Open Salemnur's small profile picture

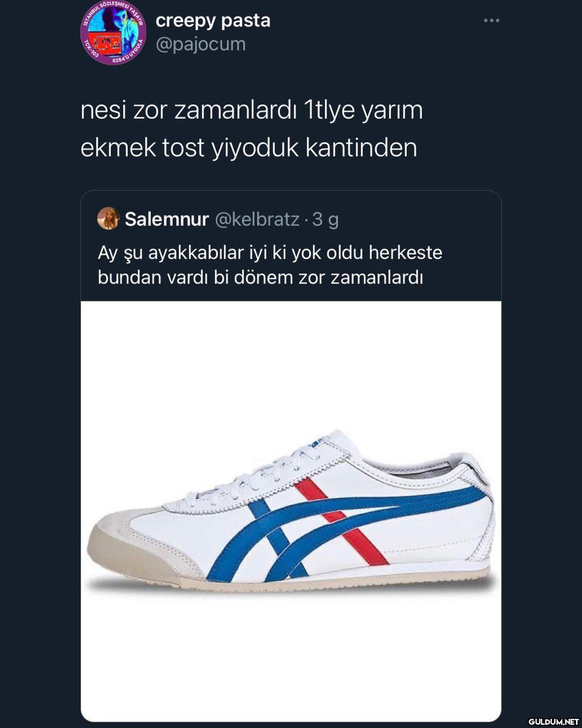pyautogui.click(x=108, y=218)
